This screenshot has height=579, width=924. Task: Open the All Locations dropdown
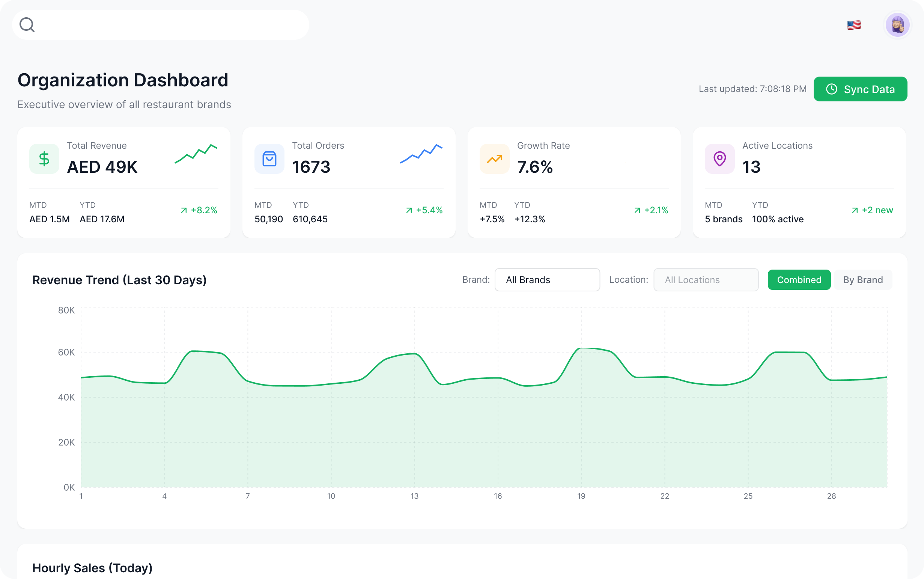706,280
